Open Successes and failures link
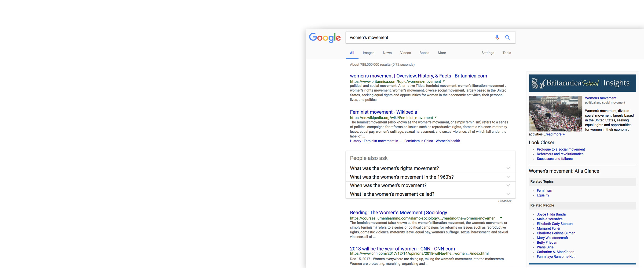This screenshot has height=268, width=644. [x=555, y=159]
